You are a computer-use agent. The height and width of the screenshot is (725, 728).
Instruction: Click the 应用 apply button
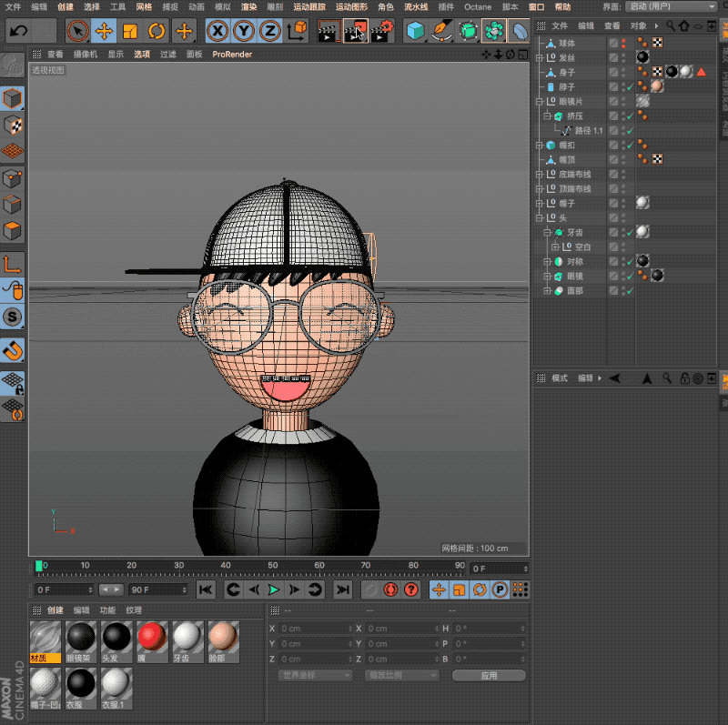click(489, 675)
